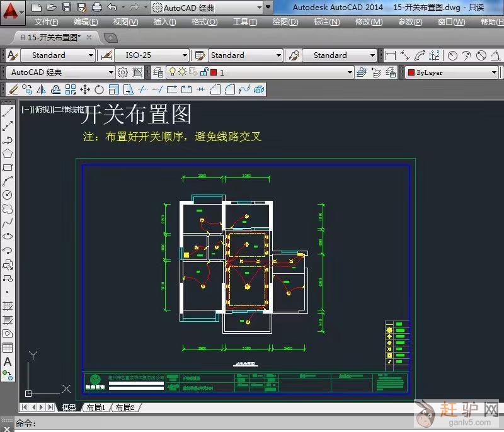Select the Polygon tool in draw toolbar
This screenshot has width=504, height=432.
tap(8, 154)
